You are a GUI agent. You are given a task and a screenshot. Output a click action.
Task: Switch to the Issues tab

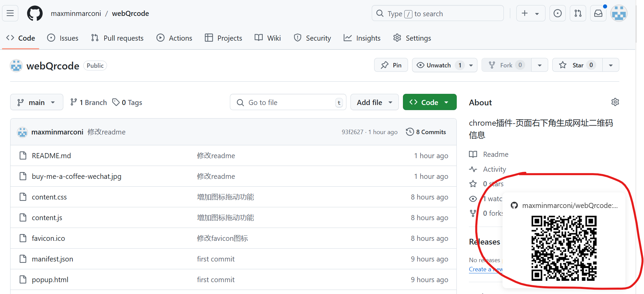pyautogui.click(x=63, y=38)
